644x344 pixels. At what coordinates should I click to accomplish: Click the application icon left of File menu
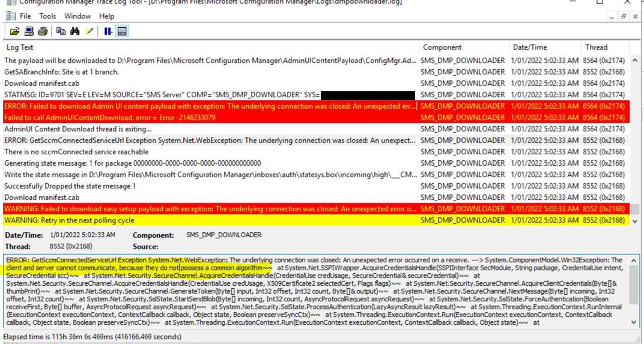(x=11, y=16)
